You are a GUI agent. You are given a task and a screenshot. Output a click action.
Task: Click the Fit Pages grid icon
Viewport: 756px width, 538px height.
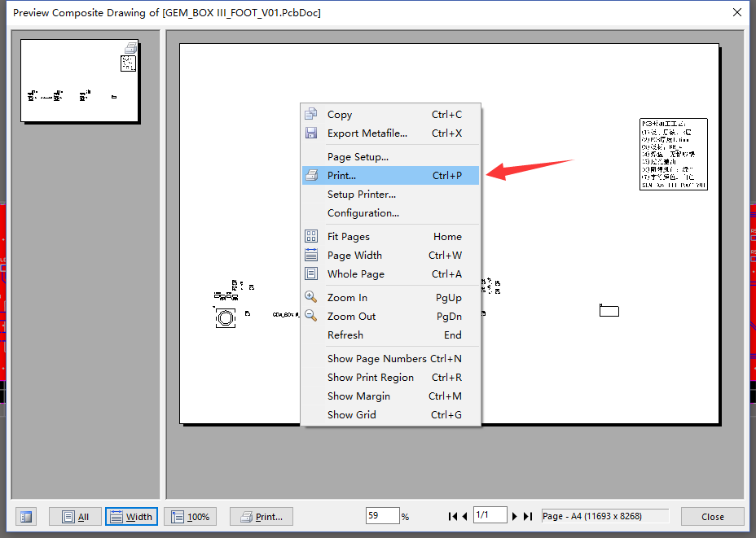[x=311, y=236]
